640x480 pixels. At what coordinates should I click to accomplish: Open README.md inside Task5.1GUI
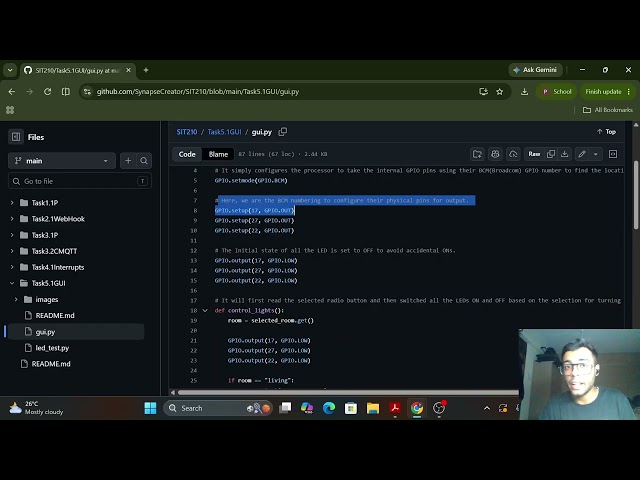click(x=55, y=316)
